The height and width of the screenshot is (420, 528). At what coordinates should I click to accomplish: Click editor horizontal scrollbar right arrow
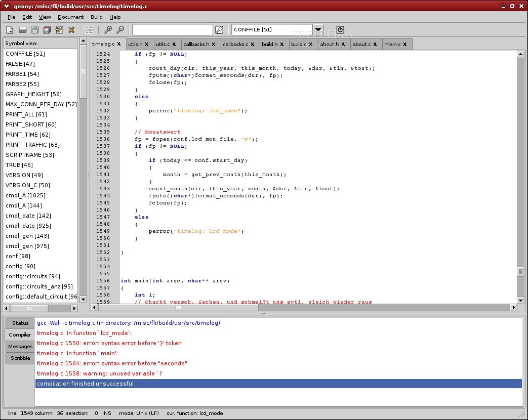(x=513, y=307)
